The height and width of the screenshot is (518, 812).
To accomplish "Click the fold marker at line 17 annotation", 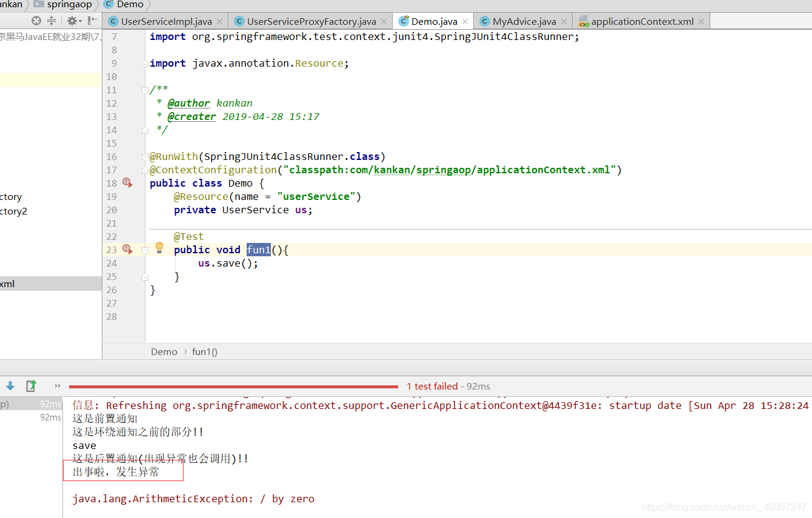I will 145,170.
